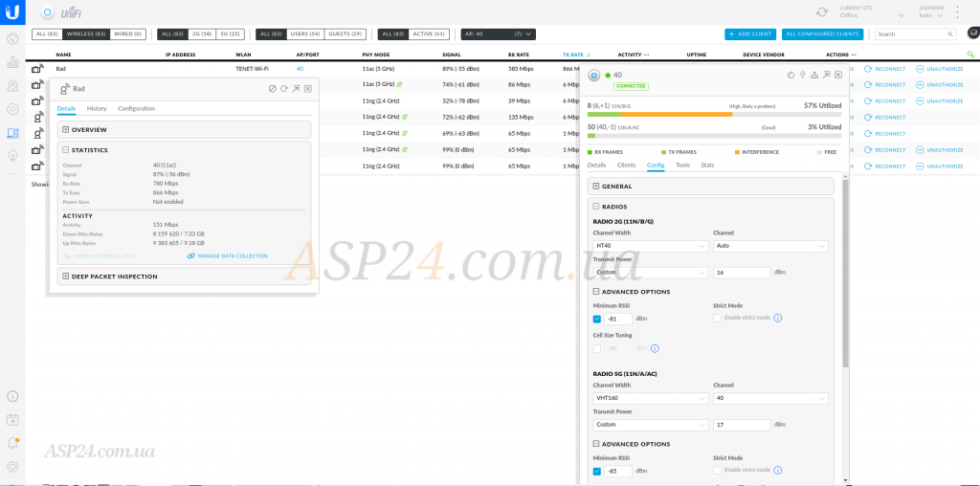This screenshot has width=980, height=486.
Task: Expand Deep Packet Inspection section
Action: [65, 276]
